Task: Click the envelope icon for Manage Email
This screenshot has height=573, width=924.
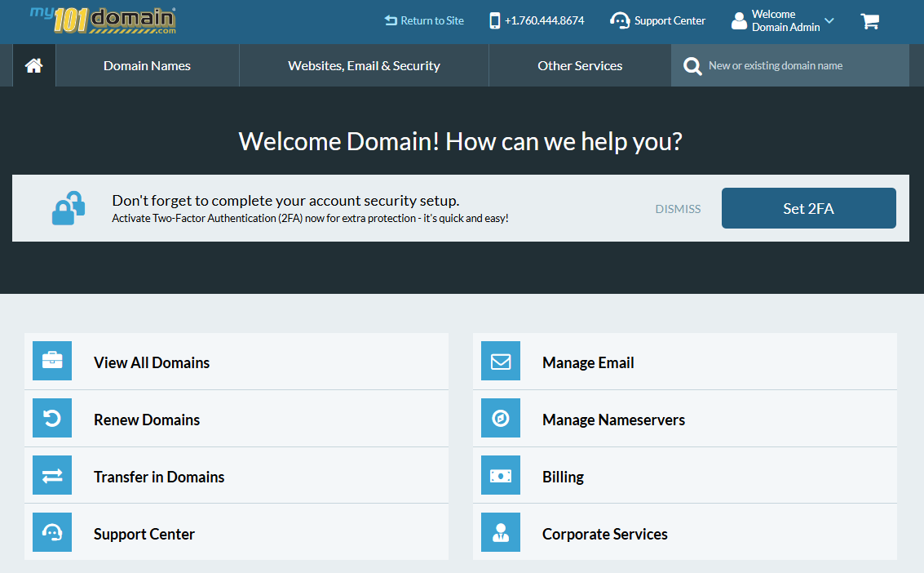Action: point(501,361)
